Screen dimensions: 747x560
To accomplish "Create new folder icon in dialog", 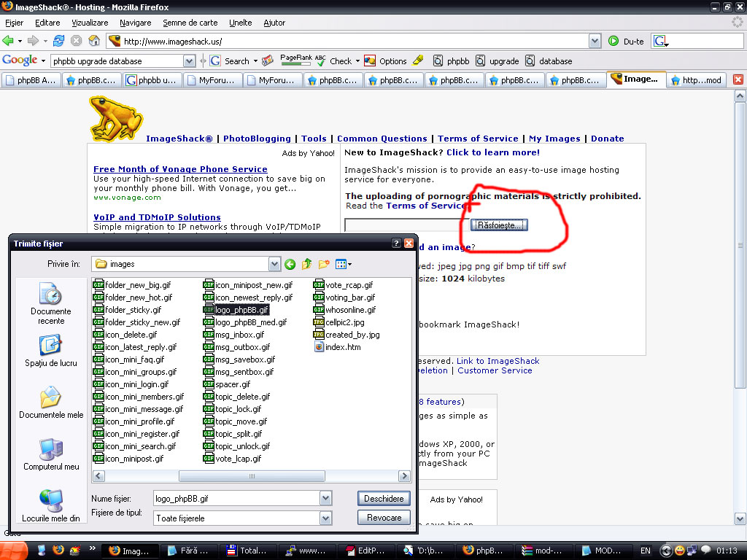I will pyautogui.click(x=324, y=264).
